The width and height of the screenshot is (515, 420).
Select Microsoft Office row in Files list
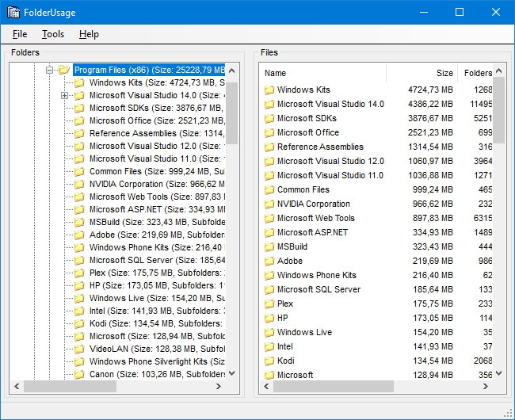(376, 132)
